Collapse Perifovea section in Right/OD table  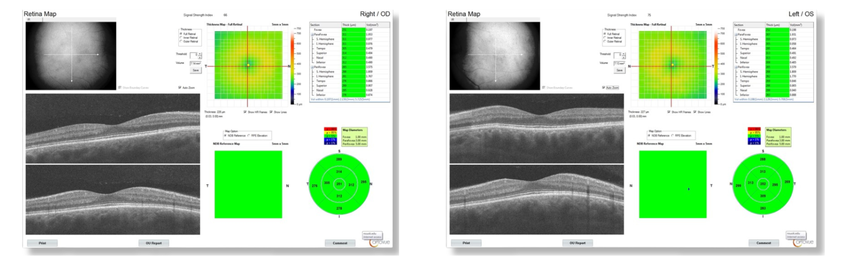click(x=312, y=67)
